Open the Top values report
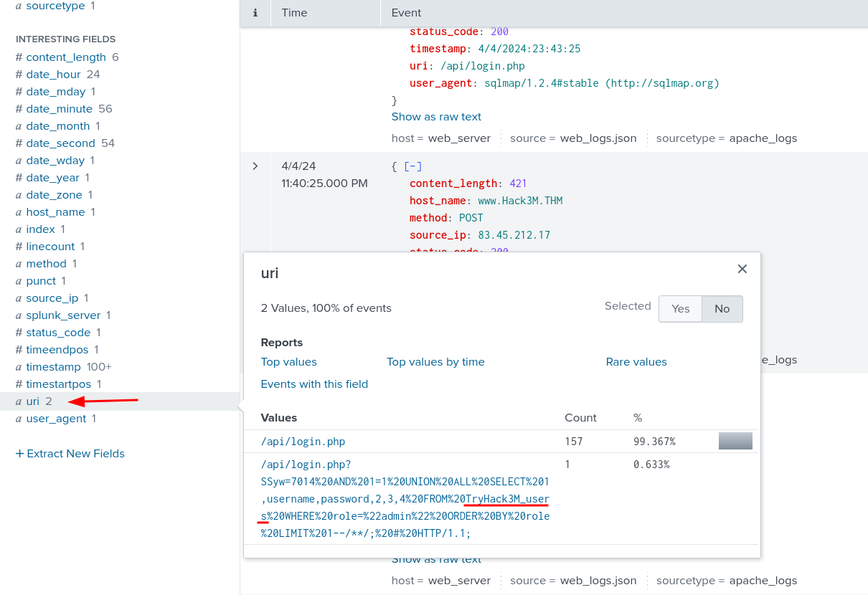The width and height of the screenshot is (868, 595). point(288,362)
